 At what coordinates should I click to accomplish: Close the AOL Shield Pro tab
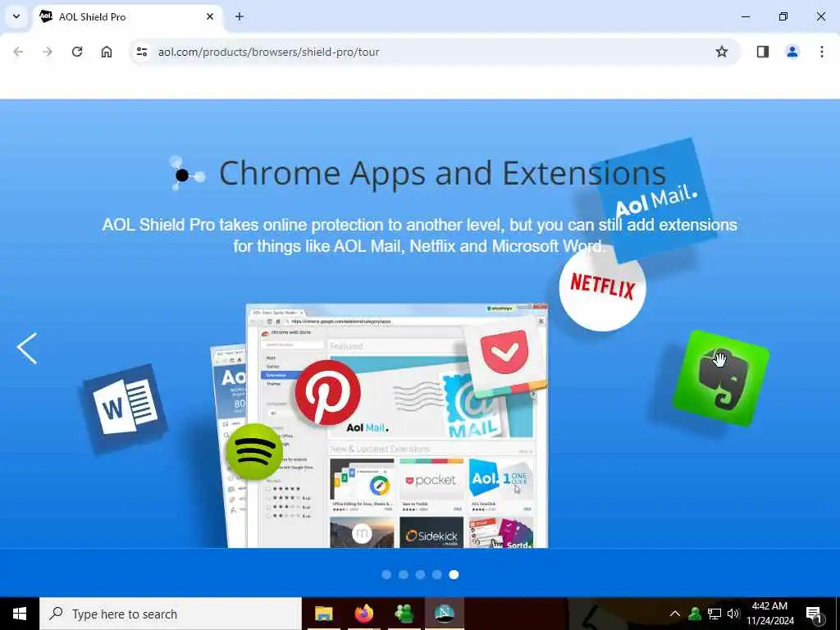(x=210, y=16)
